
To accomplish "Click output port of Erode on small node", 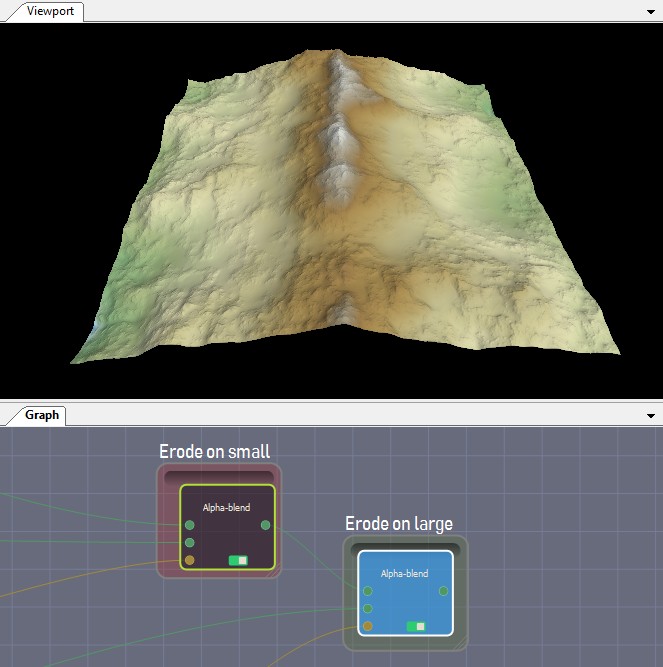I will (265, 525).
